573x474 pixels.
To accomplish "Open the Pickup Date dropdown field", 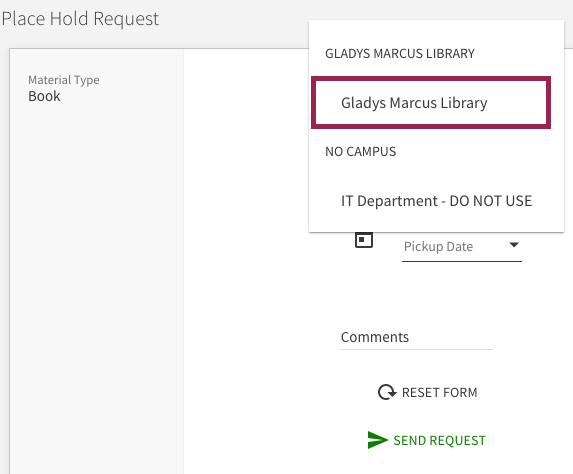I will coord(462,247).
